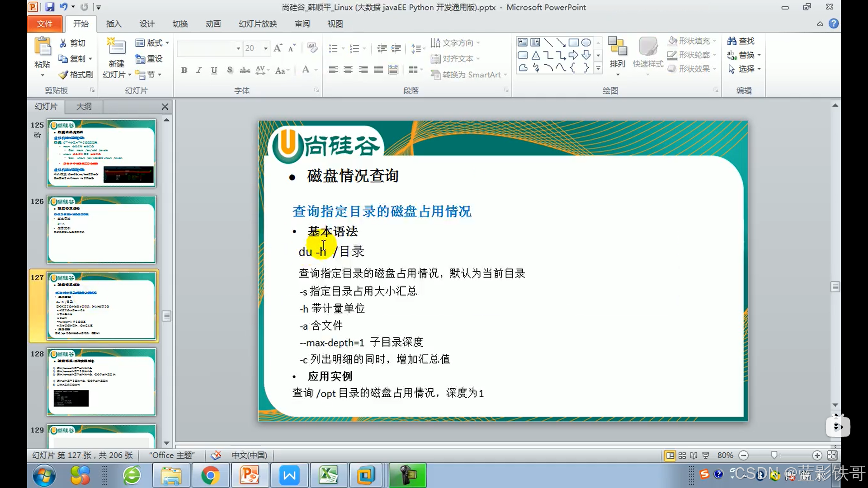The image size is (868, 488).
Task: Click the Paste icon in the clipboard group
Action: [x=42, y=47]
